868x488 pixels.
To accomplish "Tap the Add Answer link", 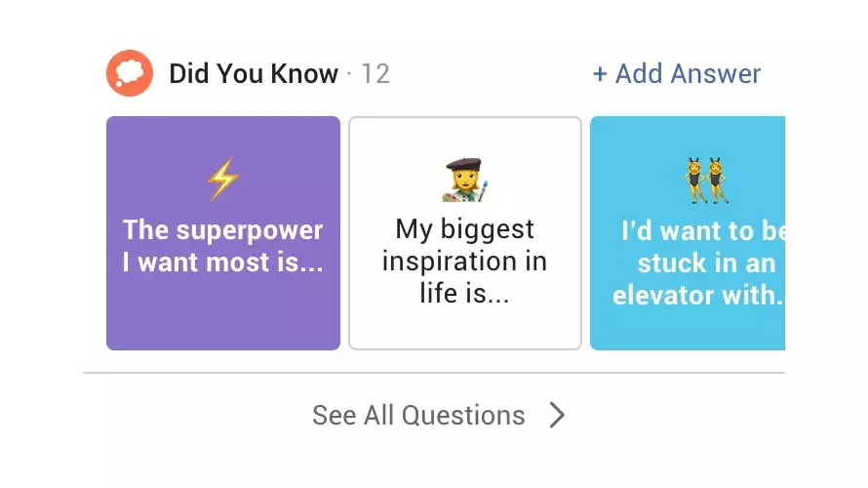I will pyautogui.click(x=688, y=73).
